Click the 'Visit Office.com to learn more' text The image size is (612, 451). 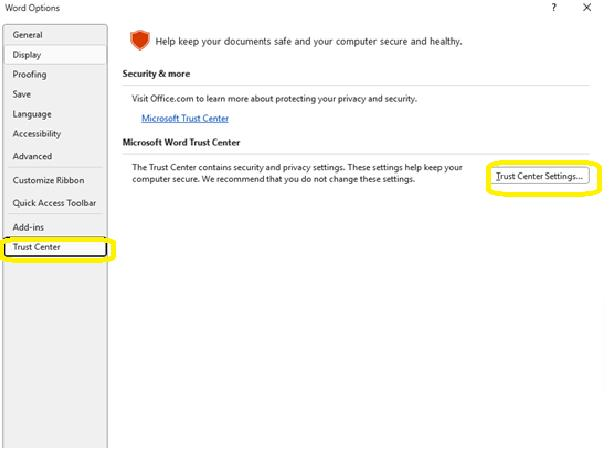pos(274,99)
